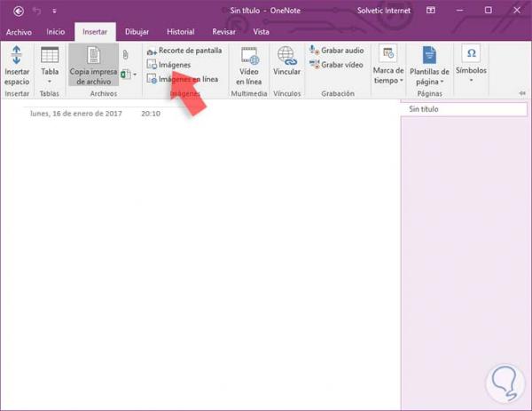The width and height of the screenshot is (532, 411).
Task: Click Grabar vídeo camera button
Action: click(x=336, y=65)
